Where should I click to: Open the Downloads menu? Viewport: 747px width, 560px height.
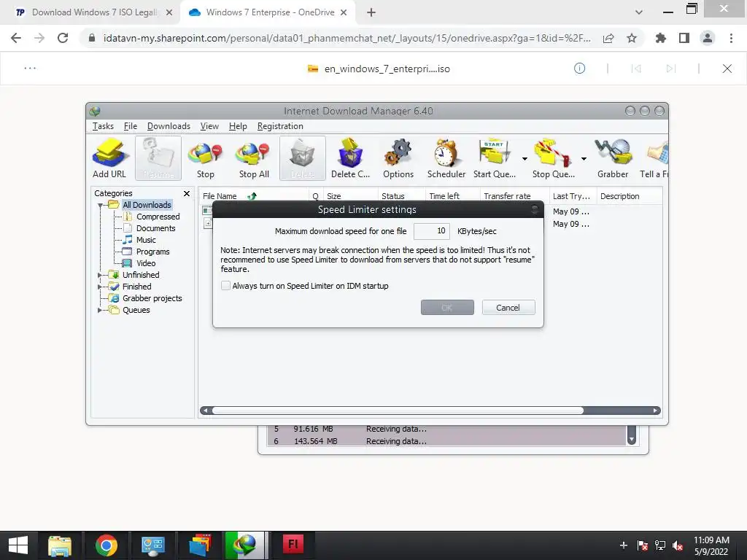pos(169,126)
